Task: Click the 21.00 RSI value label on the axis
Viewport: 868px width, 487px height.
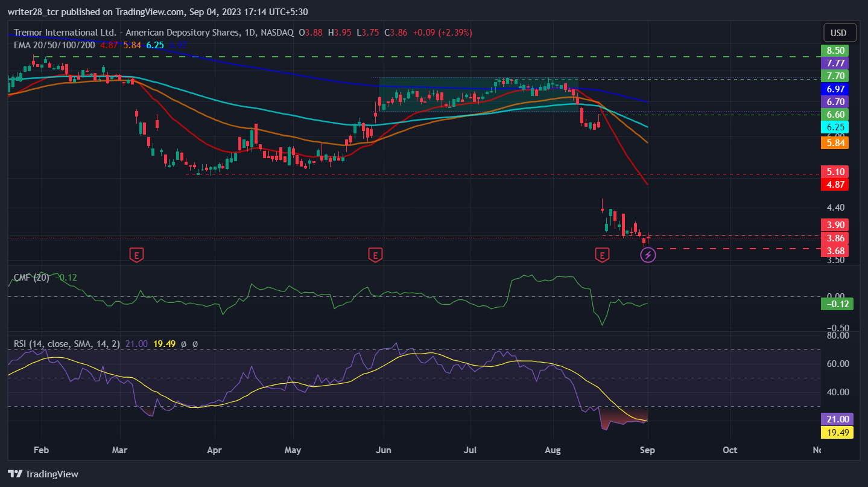Action: coord(837,419)
